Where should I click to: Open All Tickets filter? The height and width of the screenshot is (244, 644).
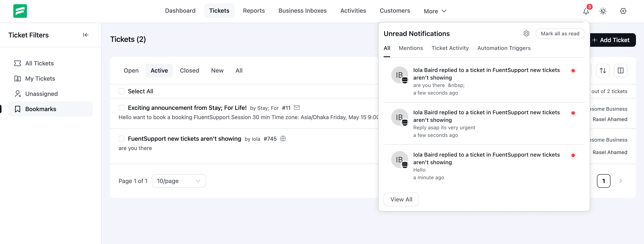click(50, 63)
